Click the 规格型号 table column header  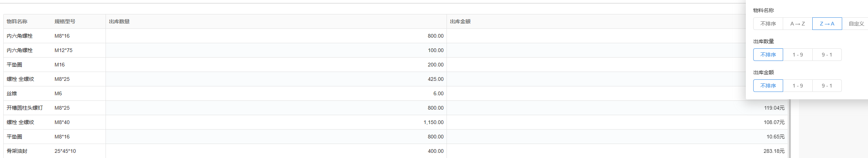click(65, 21)
